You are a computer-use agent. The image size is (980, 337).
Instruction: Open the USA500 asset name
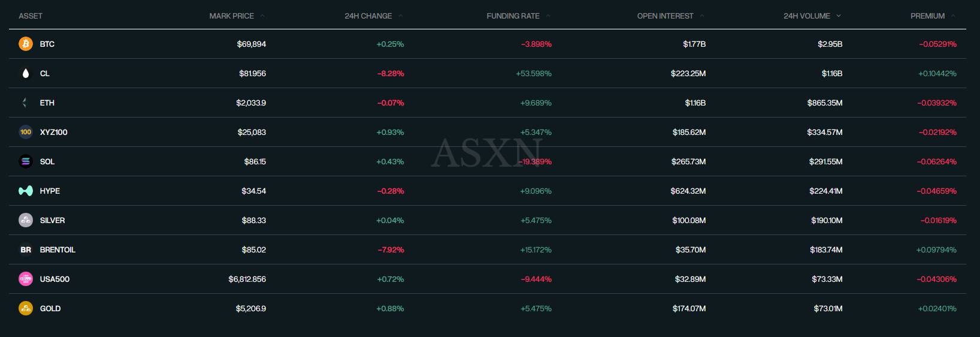point(55,279)
